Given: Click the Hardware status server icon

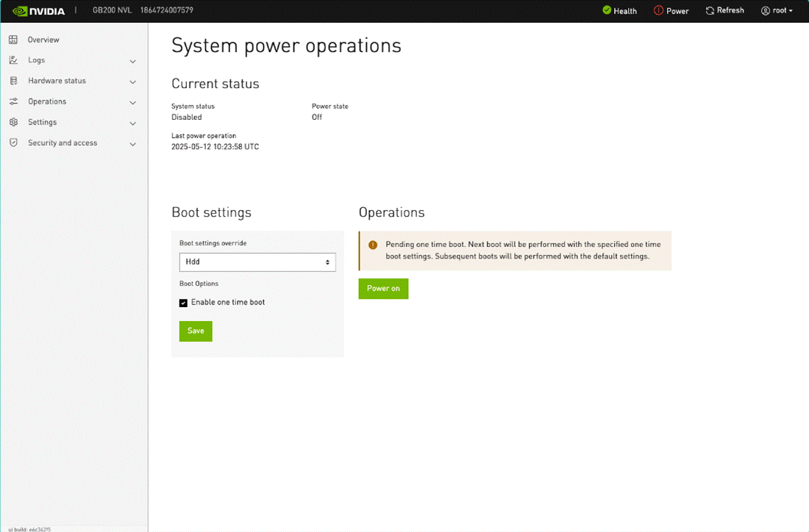Looking at the screenshot, I should (x=13, y=81).
